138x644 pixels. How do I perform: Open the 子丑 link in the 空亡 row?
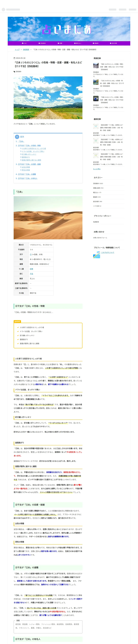click(31, 274)
